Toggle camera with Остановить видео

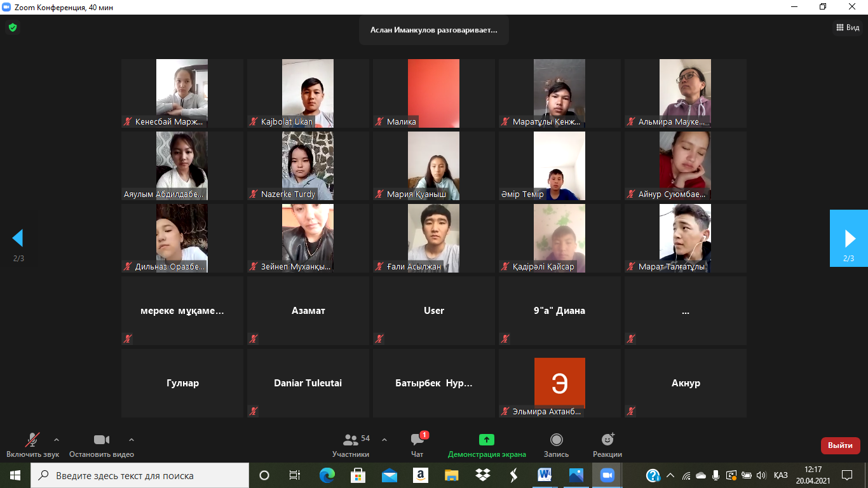102,440
